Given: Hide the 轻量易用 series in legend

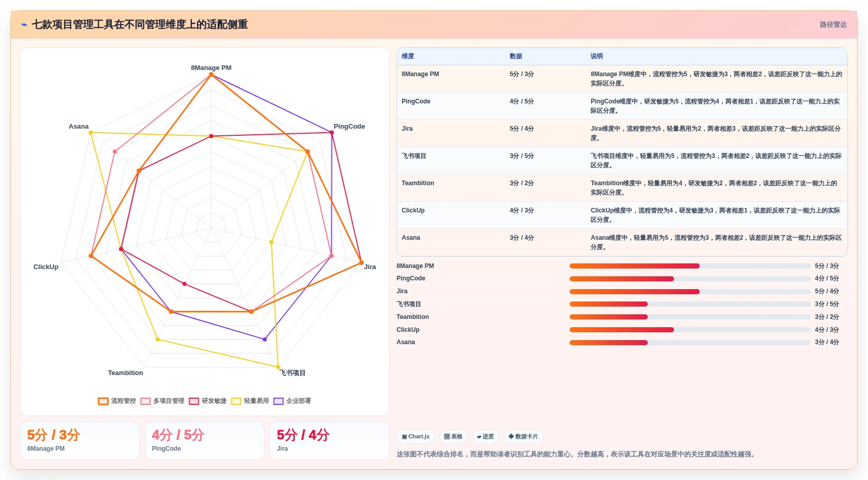Looking at the screenshot, I should (250, 401).
